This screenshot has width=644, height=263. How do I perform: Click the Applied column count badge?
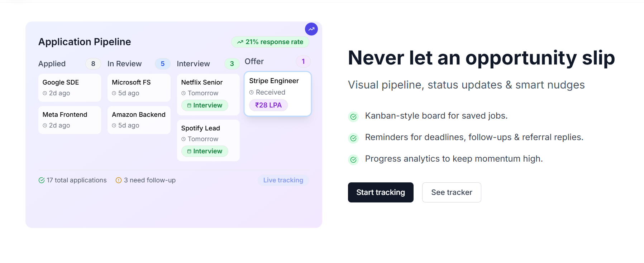pyautogui.click(x=93, y=64)
